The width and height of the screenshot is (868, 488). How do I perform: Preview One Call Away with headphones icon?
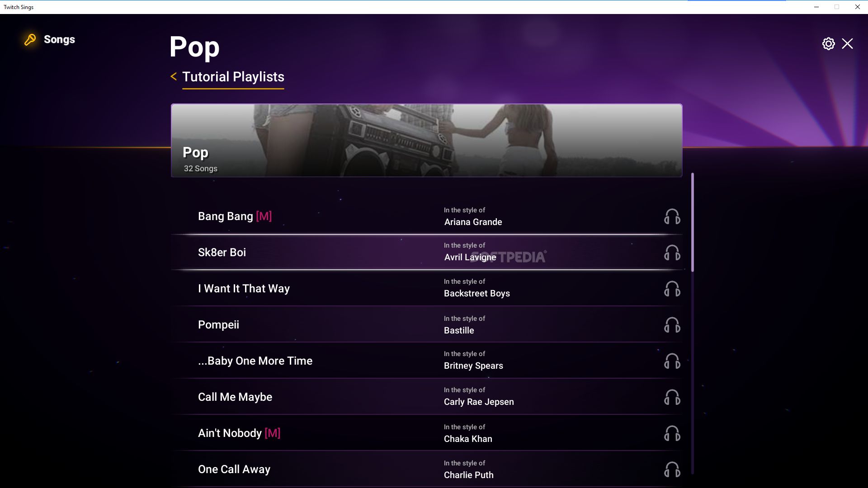point(672,469)
